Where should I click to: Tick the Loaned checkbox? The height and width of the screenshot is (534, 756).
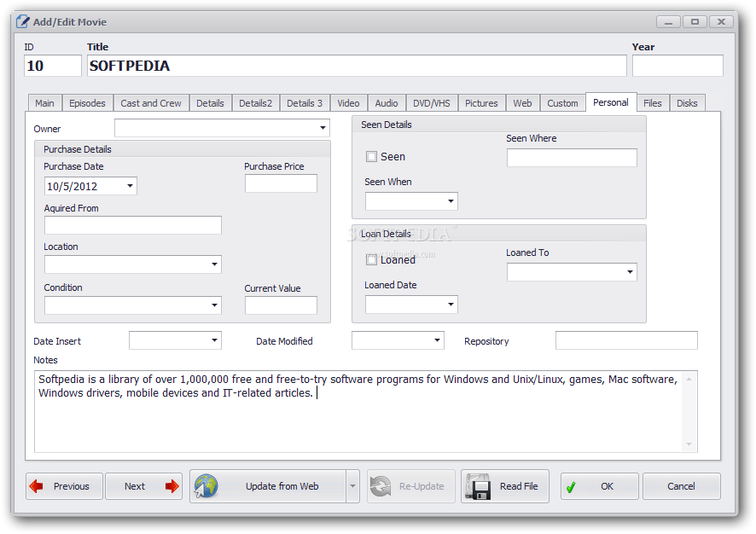pyautogui.click(x=371, y=260)
